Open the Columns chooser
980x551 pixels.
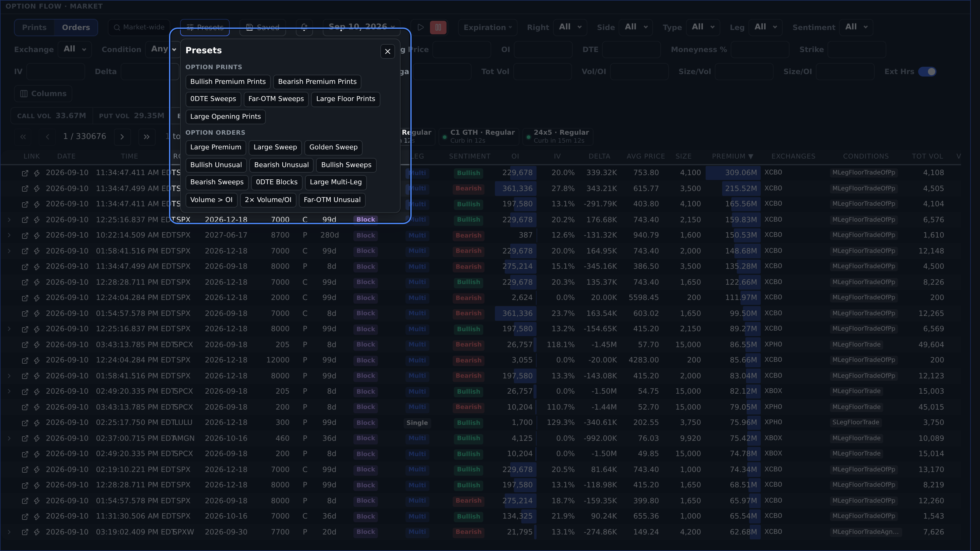point(43,94)
